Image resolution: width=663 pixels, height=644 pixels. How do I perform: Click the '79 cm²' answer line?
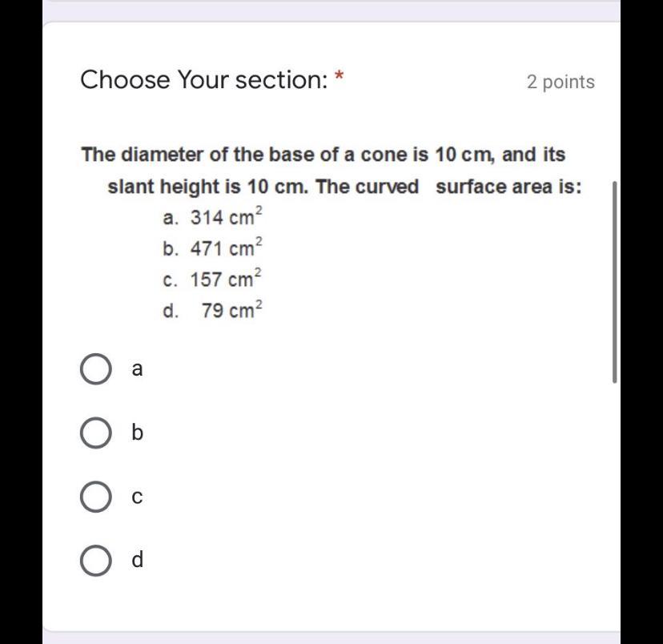click(x=212, y=311)
